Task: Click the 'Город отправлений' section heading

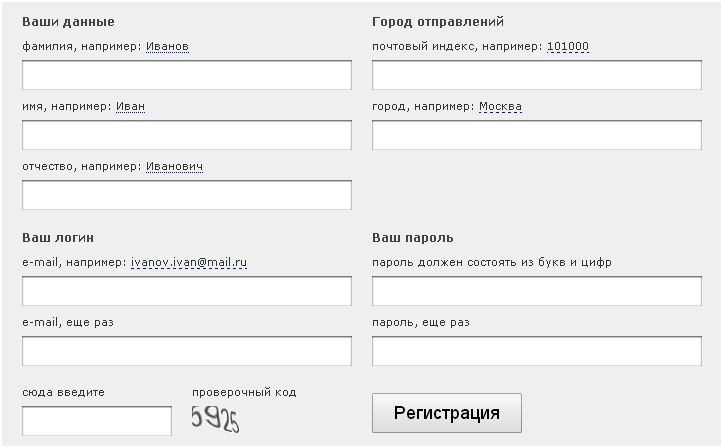Action: [437, 21]
